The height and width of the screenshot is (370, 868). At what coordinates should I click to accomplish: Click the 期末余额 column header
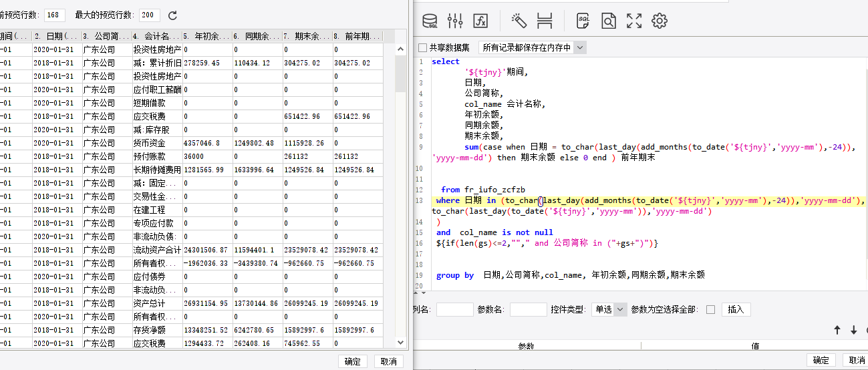[x=307, y=36]
